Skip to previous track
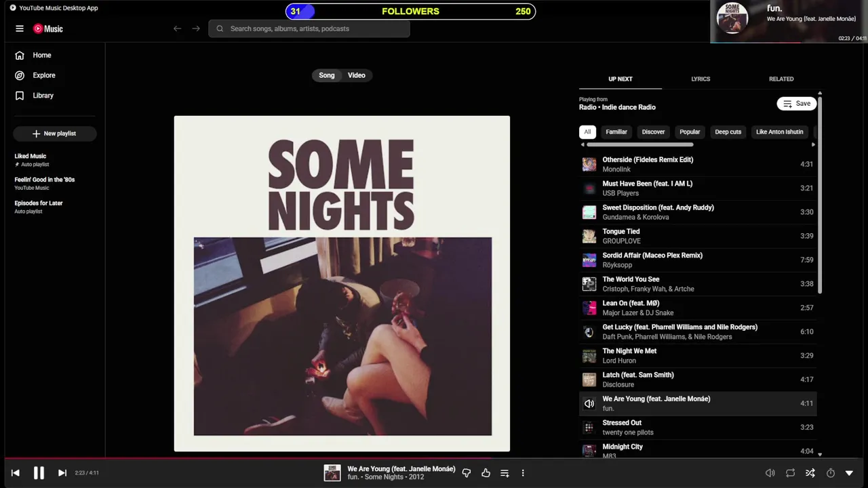This screenshot has height=488, width=868. coord(15,473)
